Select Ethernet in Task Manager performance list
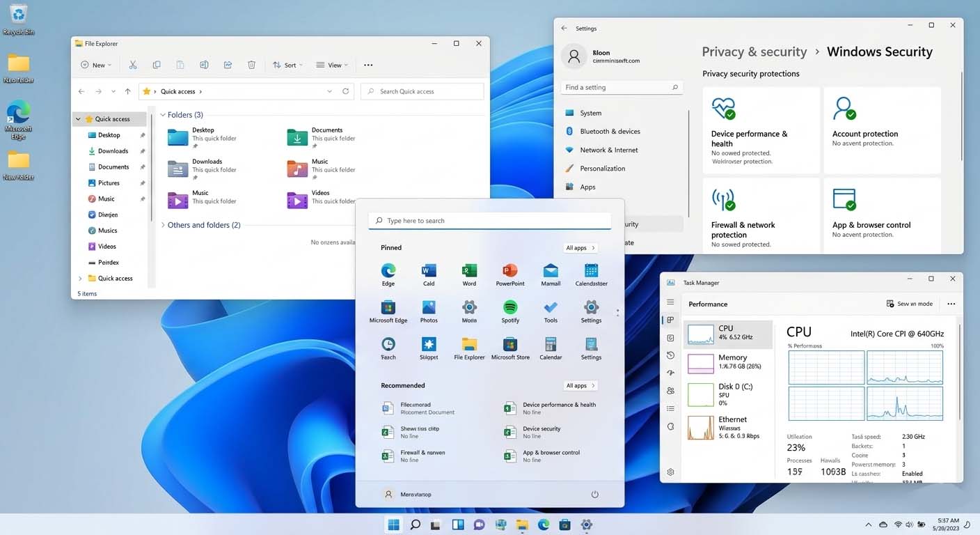 point(728,427)
